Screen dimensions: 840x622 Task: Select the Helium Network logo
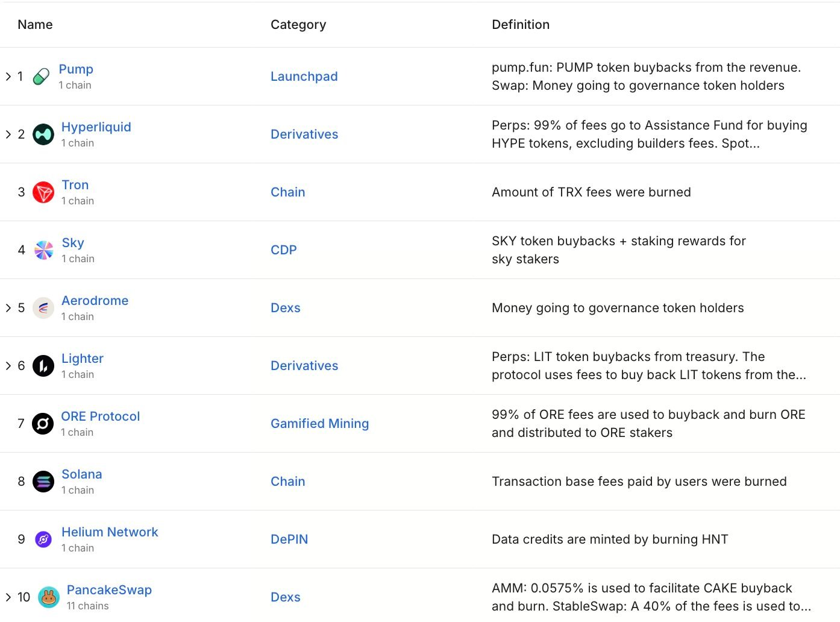click(43, 539)
